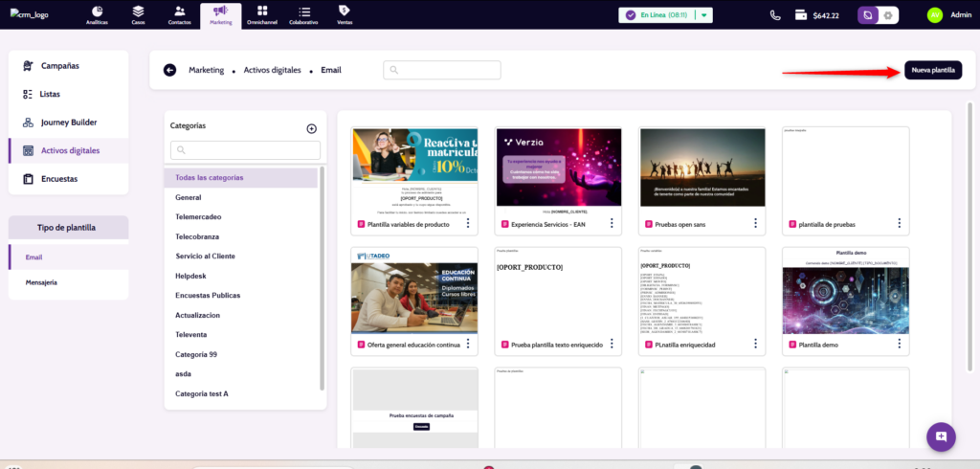Open the Analíticas module
The width and height of the screenshot is (980, 469).
point(97,14)
